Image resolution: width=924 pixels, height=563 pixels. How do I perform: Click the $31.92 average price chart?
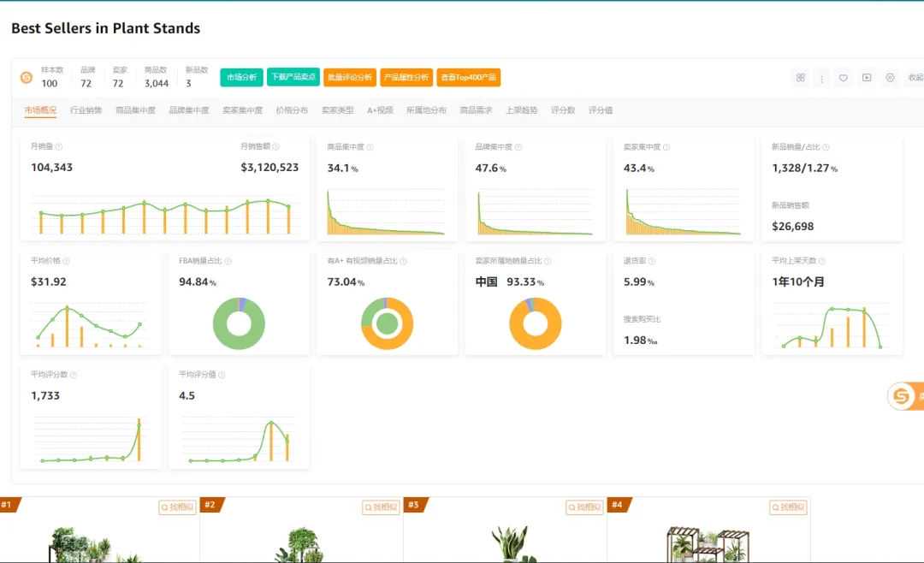coord(89,326)
